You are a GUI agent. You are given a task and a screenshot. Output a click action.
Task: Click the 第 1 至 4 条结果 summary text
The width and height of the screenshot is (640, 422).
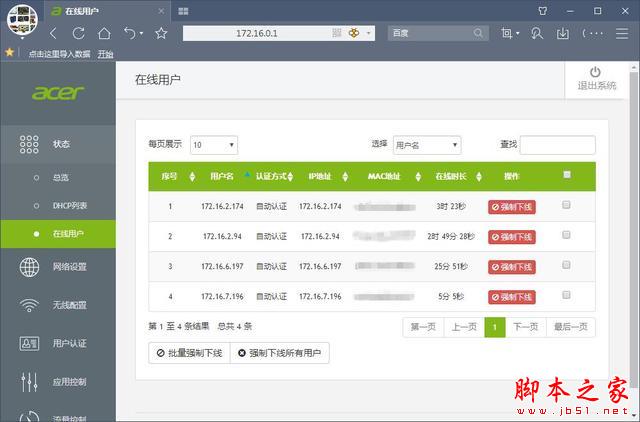tap(179, 326)
